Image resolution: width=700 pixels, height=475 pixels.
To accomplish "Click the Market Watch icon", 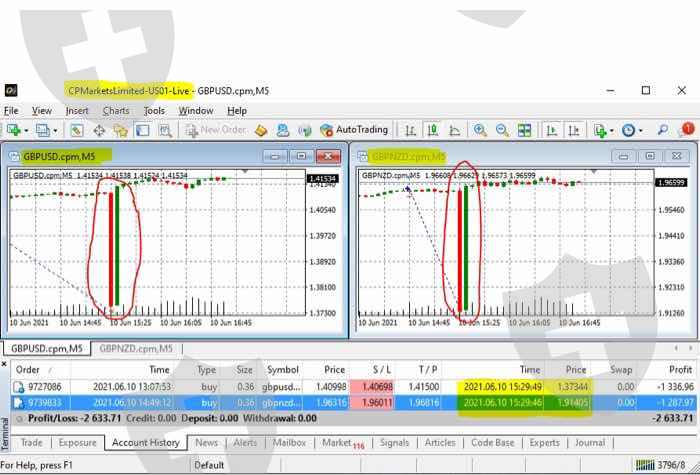I will 77,130.
